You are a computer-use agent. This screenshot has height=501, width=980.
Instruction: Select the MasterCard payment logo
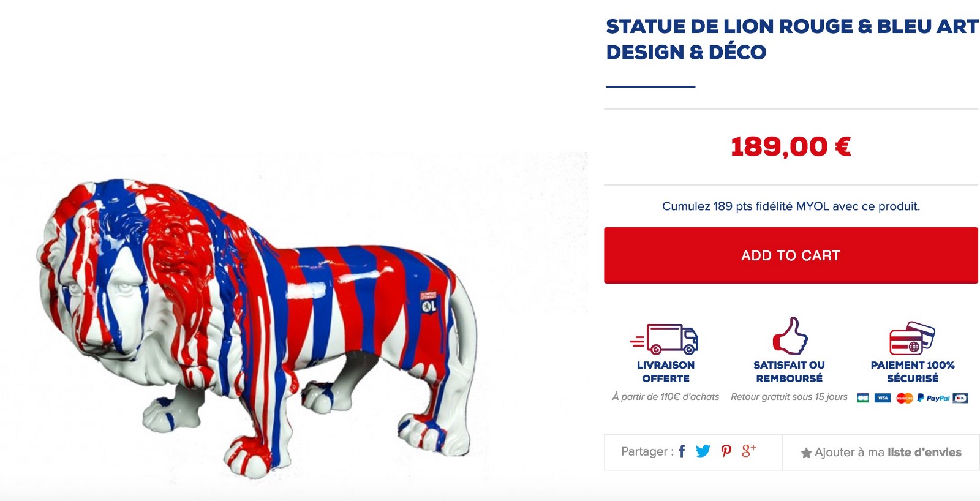pos(905,398)
